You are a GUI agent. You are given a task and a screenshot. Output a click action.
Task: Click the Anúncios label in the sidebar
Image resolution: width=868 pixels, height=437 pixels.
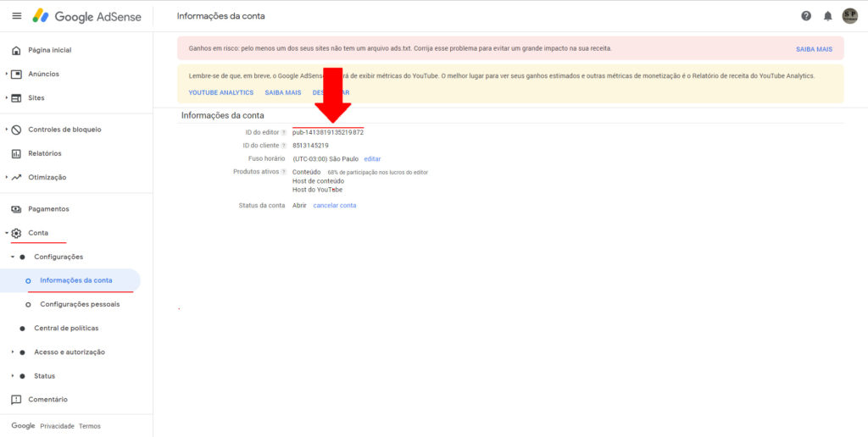coord(44,75)
